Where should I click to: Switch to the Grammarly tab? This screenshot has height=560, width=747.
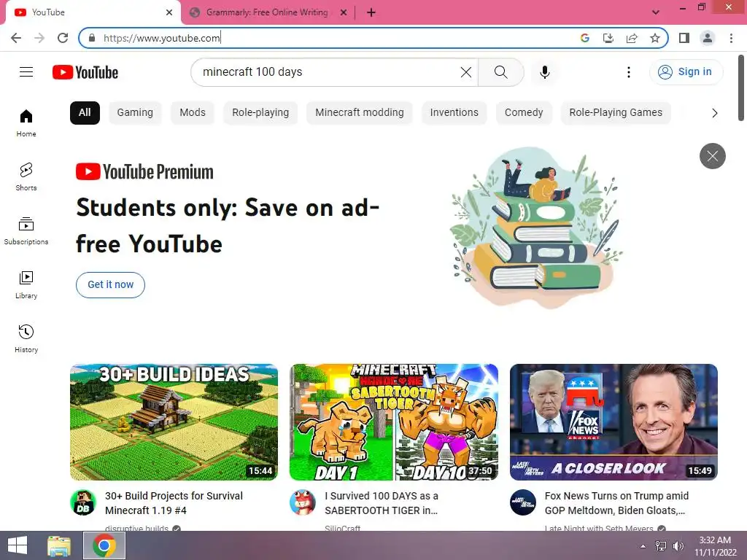click(x=268, y=12)
